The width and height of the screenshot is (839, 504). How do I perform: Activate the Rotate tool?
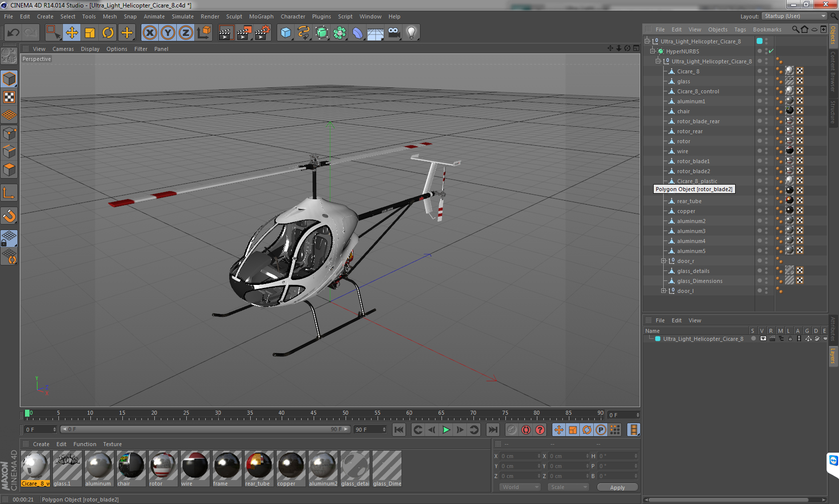[x=108, y=33]
